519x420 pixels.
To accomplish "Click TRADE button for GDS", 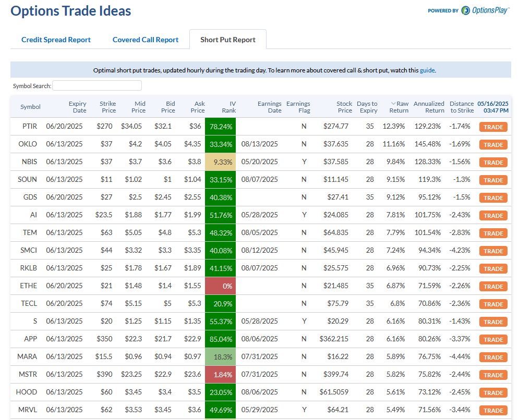I will point(493,198).
